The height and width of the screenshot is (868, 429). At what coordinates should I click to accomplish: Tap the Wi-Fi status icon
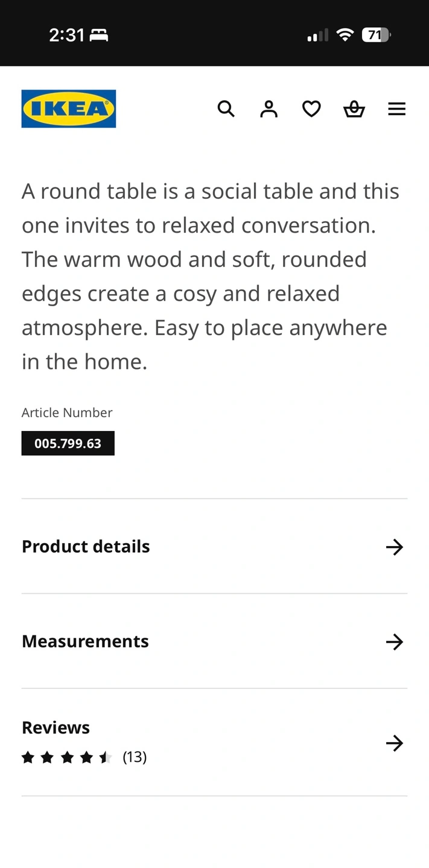(x=345, y=35)
